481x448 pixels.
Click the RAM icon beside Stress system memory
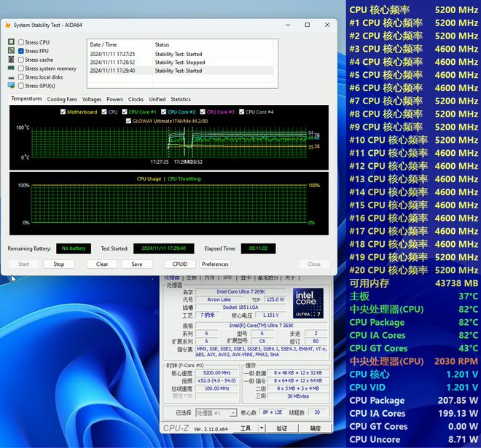[11, 68]
